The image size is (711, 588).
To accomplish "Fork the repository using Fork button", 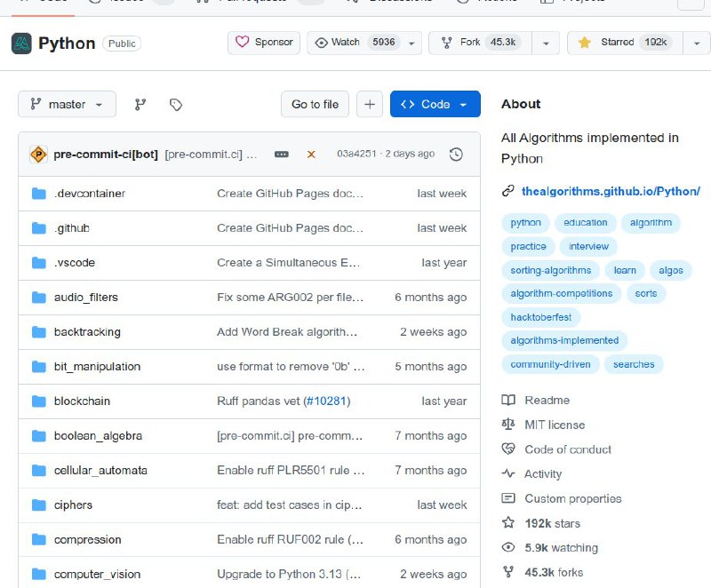I will 480,43.
